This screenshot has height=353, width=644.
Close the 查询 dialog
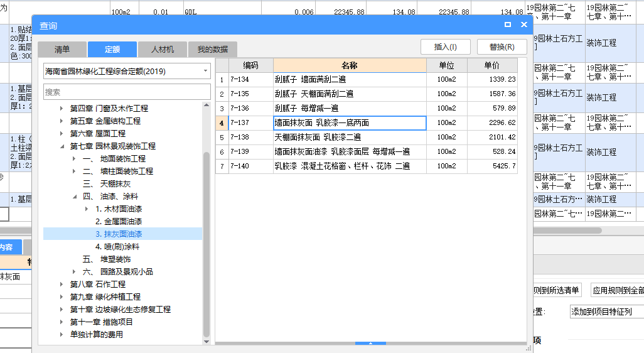[x=524, y=24]
